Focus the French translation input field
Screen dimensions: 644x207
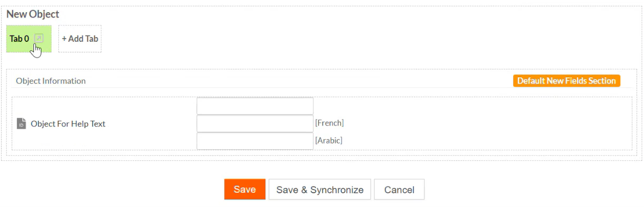point(255,123)
